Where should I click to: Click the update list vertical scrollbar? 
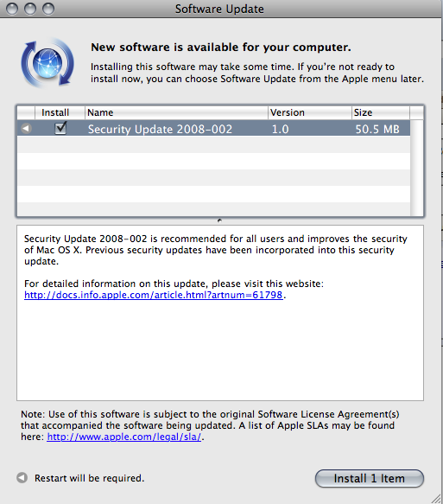click(x=417, y=168)
